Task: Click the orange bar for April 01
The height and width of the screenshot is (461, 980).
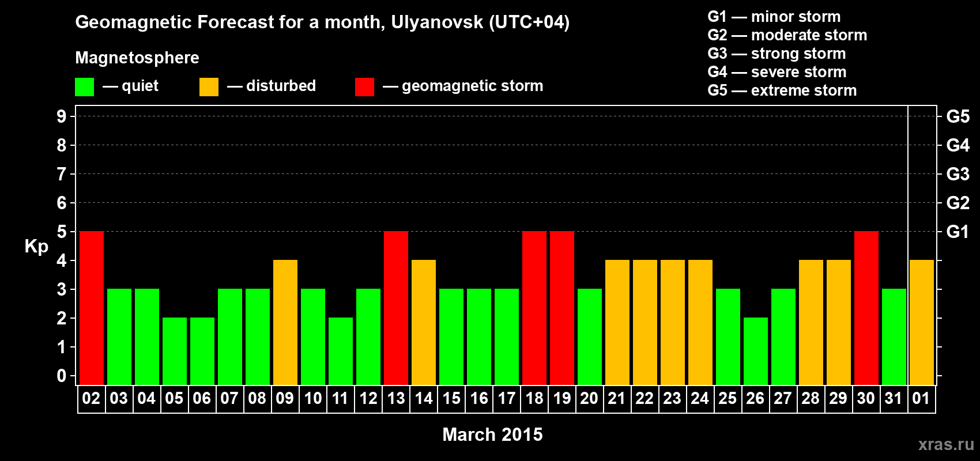Action: 922,323
